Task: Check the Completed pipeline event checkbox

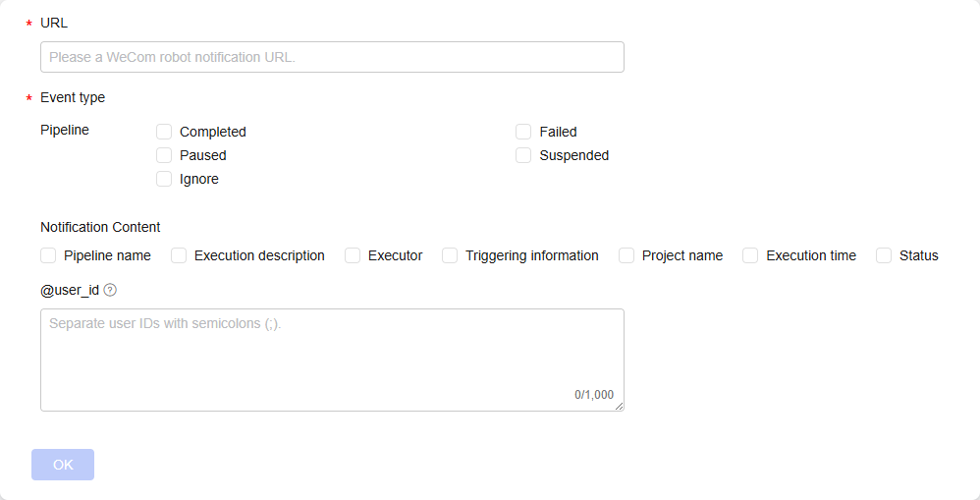Action: (164, 132)
